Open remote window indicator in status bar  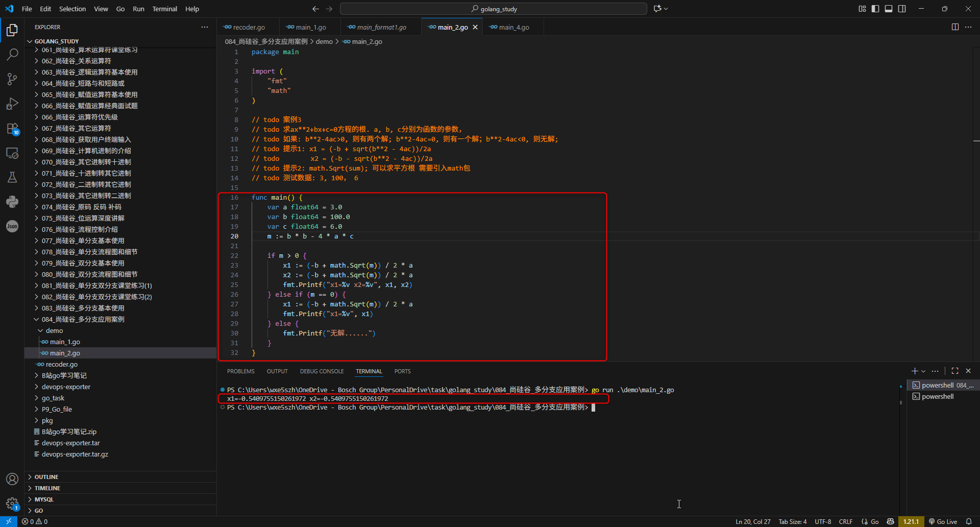click(x=9, y=521)
